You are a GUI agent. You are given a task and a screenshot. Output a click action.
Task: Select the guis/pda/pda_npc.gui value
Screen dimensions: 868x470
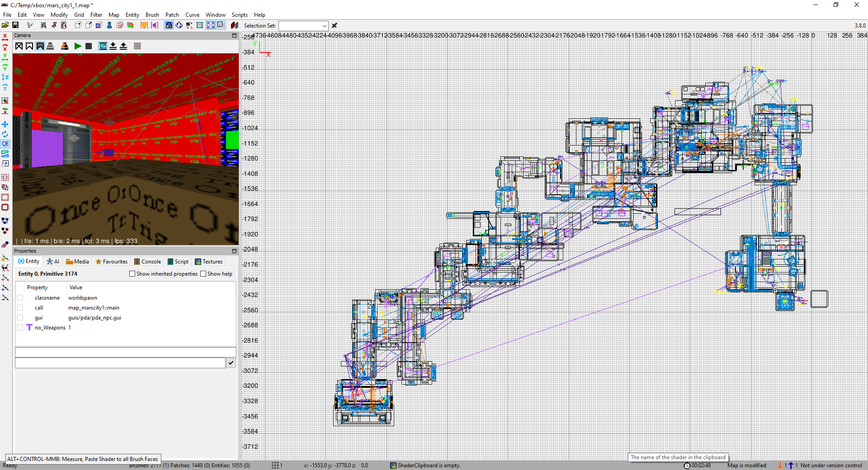click(94, 318)
